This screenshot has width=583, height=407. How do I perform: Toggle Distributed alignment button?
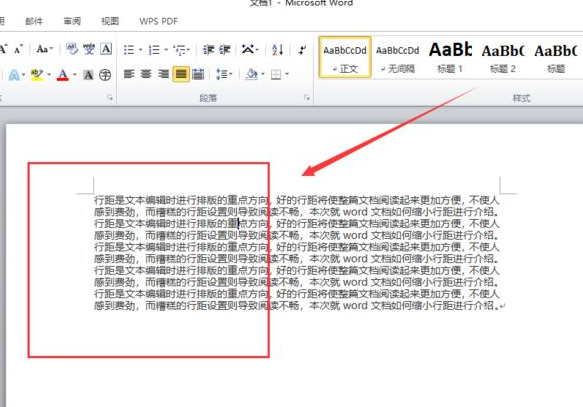(x=198, y=74)
